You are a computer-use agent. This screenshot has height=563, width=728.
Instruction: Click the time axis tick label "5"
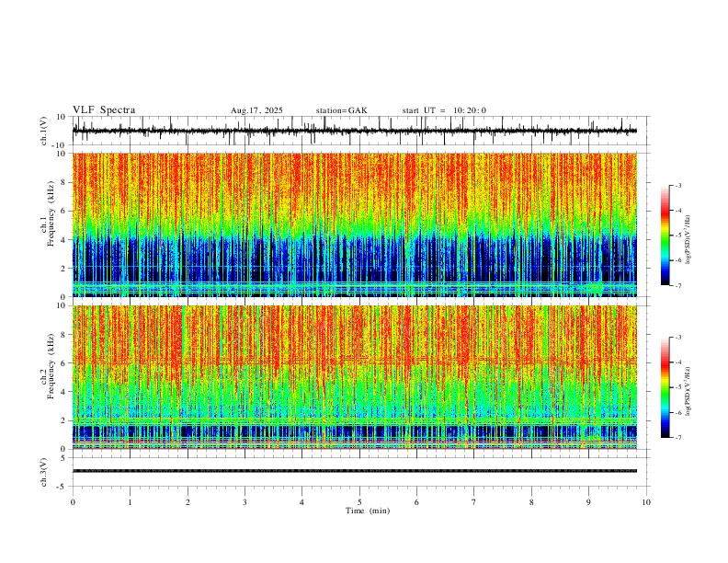[x=359, y=502]
